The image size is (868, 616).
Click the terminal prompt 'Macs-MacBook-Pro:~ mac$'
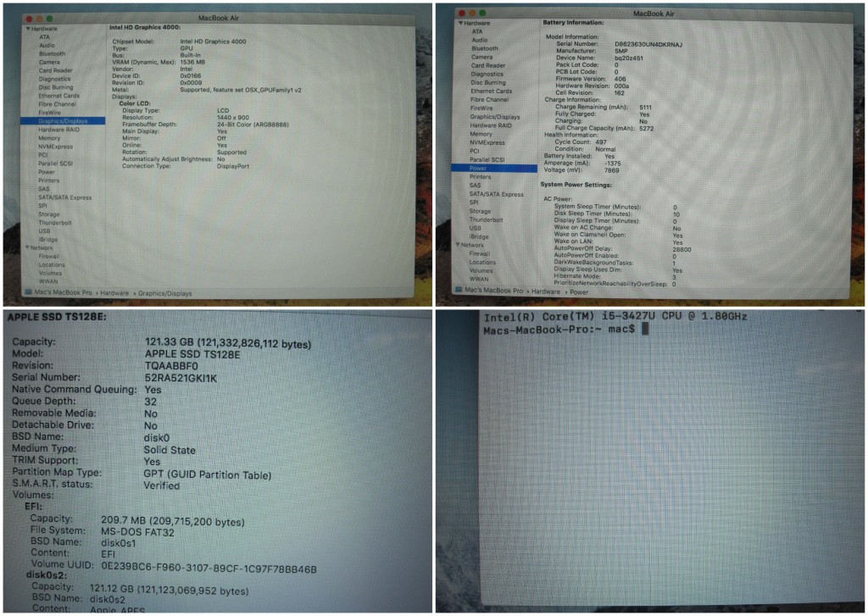tap(559, 330)
